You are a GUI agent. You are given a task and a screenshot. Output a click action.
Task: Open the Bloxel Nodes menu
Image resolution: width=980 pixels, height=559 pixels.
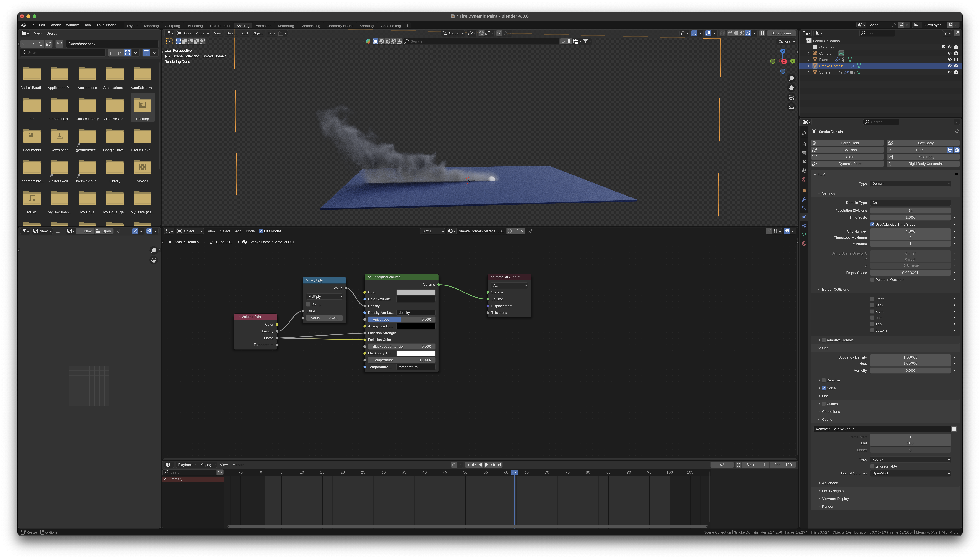[106, 25]
